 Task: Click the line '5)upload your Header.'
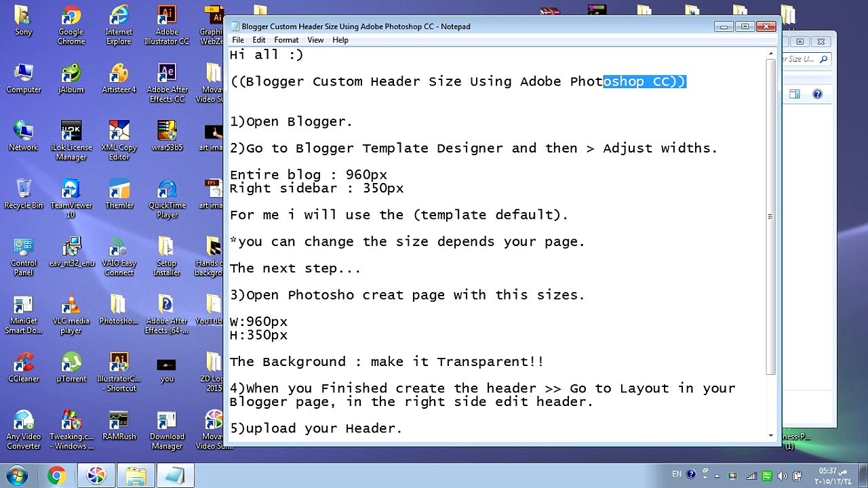tap(316, 428)
